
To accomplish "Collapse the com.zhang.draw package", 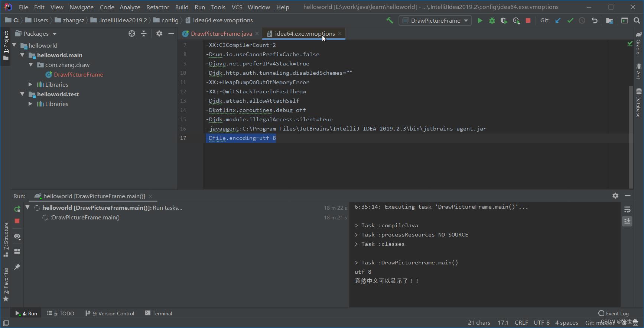I will [31, 64].
